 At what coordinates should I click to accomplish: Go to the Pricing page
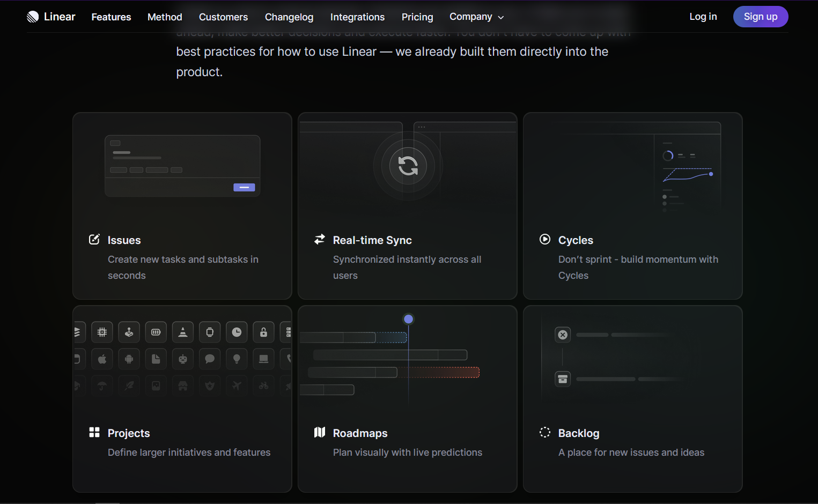coord(417,17)
